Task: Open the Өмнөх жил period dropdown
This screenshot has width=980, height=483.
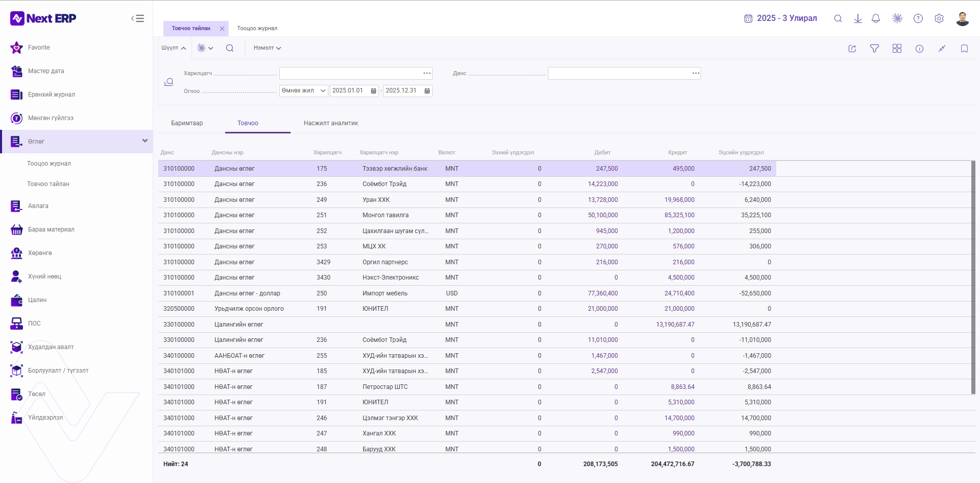Action: pos(303,90)
